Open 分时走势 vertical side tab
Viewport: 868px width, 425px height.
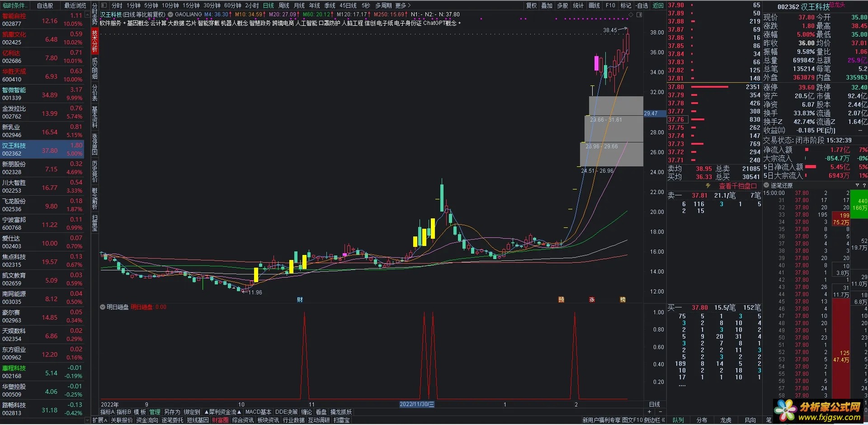pos(95,14)
